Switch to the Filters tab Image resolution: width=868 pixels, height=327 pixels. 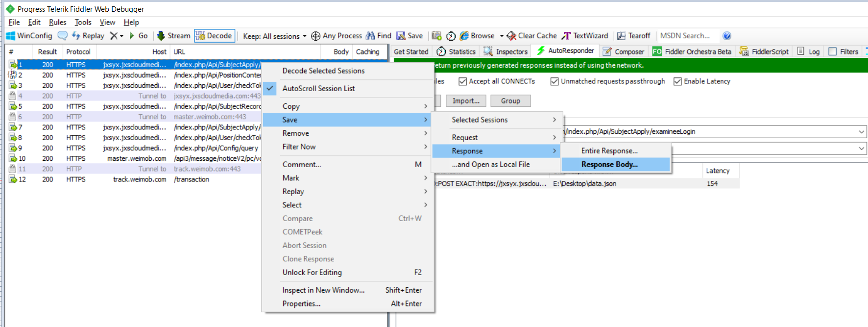(843, 51)
